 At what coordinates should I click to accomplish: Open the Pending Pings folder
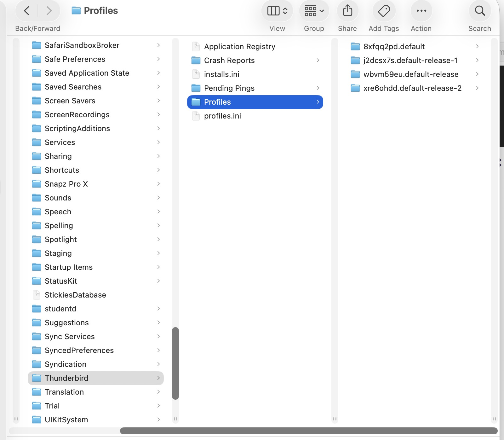pyautogui.click(x=229, y=88)
